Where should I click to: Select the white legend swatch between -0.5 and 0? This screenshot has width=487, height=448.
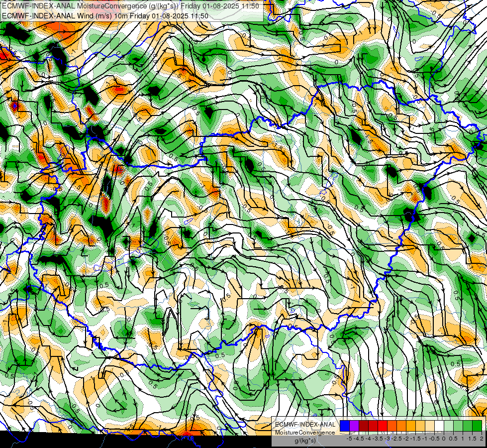439,426
